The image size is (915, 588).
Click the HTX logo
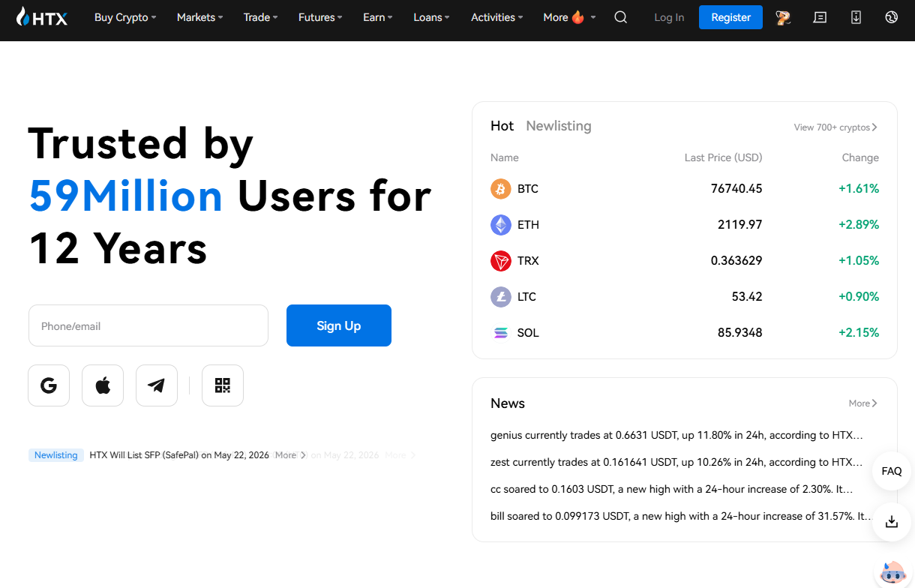(x=42, y=17)
